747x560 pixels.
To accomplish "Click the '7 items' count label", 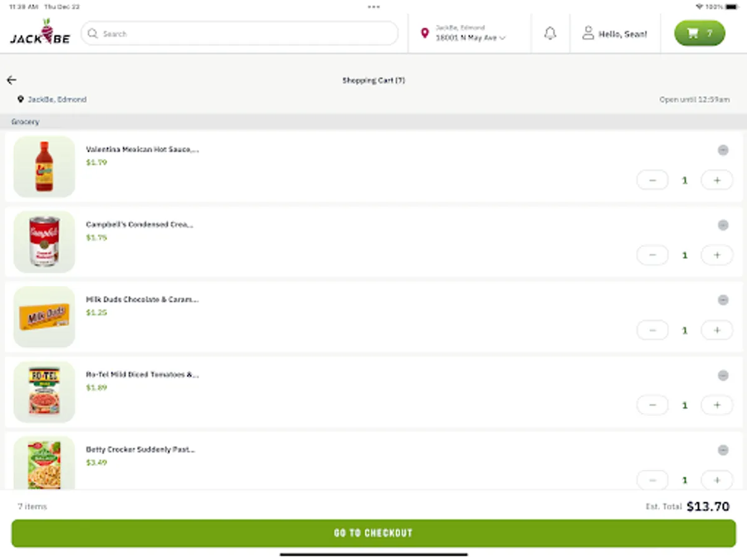I will pos(32,506).
